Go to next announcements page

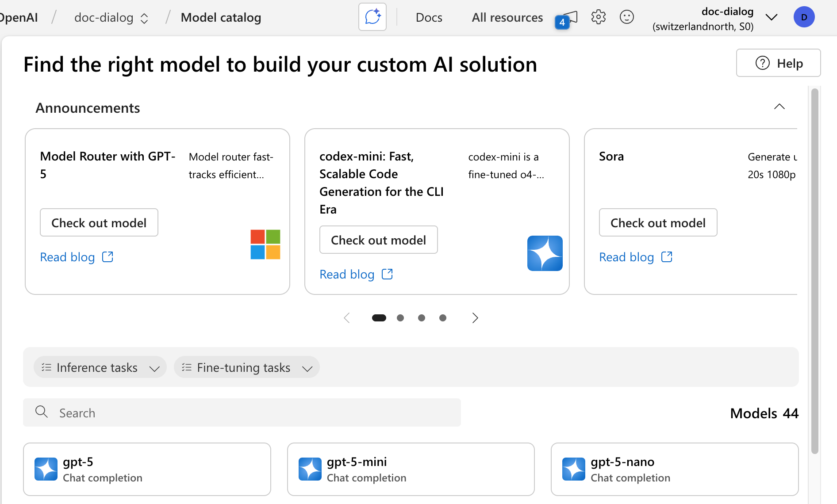click(475, 318)
